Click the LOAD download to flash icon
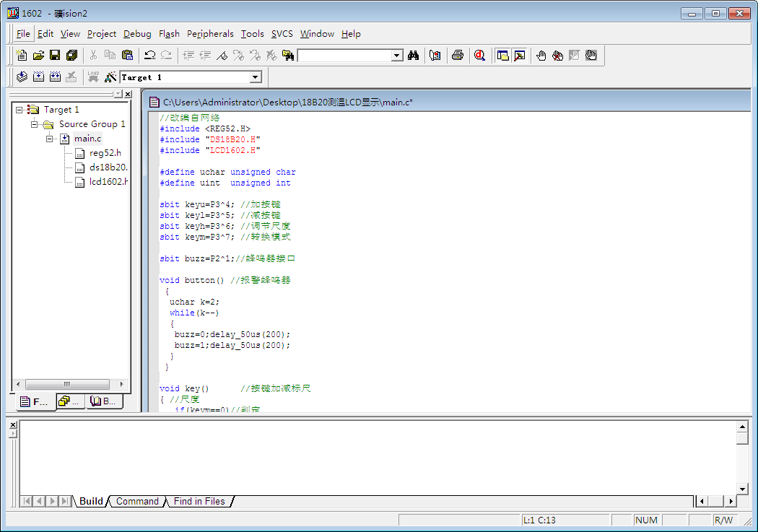Image resolution: width=758 pixels, height=532 pixels. 93,77
